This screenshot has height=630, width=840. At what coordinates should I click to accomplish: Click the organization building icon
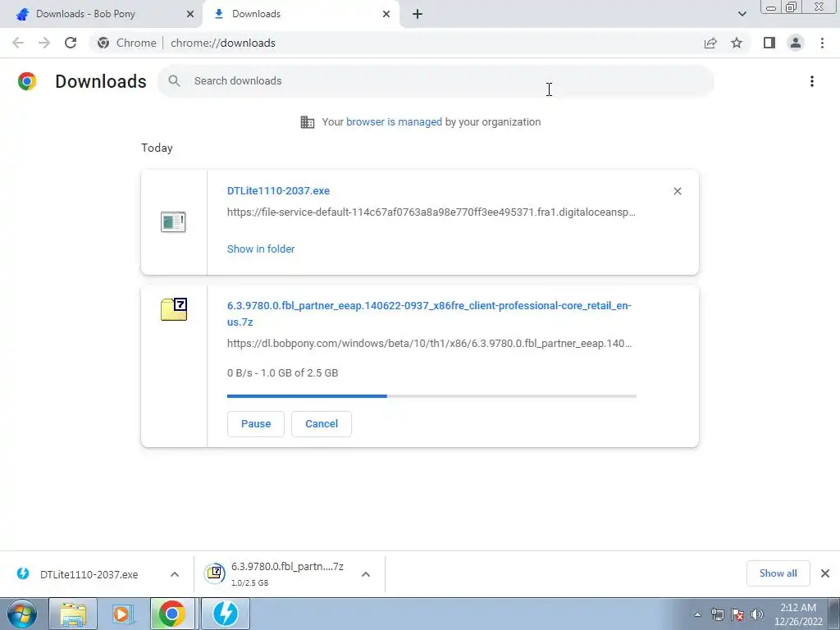[308, 122]
